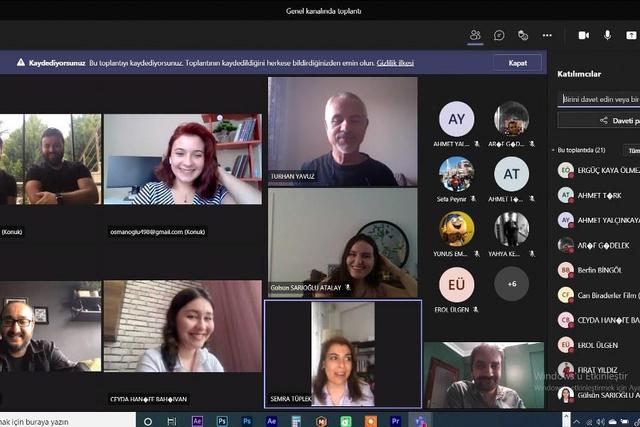Click the Cortana circle icon
640x427 pixels.
(148, 421)
